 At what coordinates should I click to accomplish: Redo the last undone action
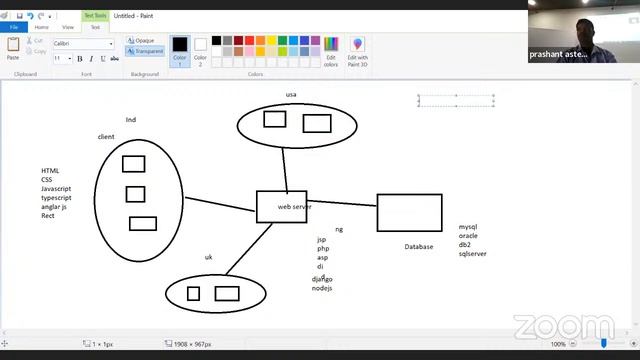coord(41,16)
